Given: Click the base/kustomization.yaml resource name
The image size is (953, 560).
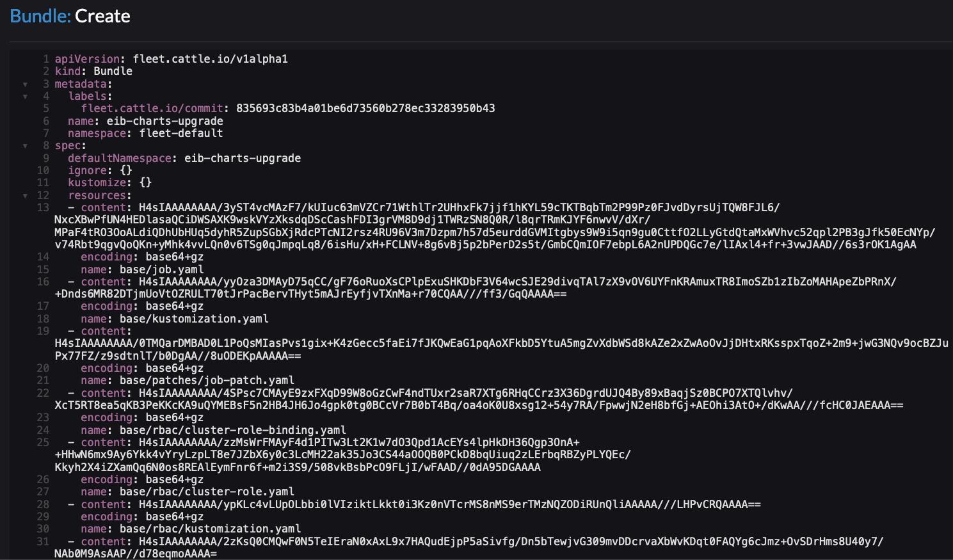Looking at the screenshot, I should [194, 319].
